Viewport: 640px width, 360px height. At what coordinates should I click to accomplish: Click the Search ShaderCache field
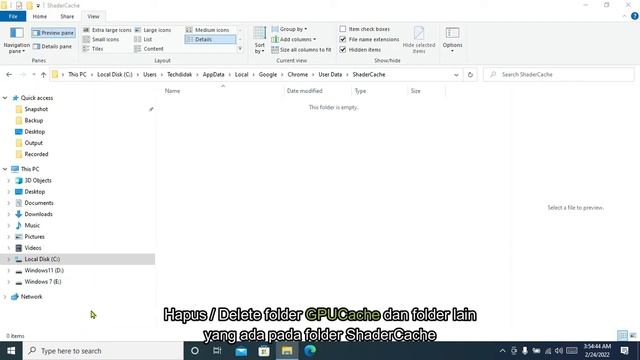558,75
